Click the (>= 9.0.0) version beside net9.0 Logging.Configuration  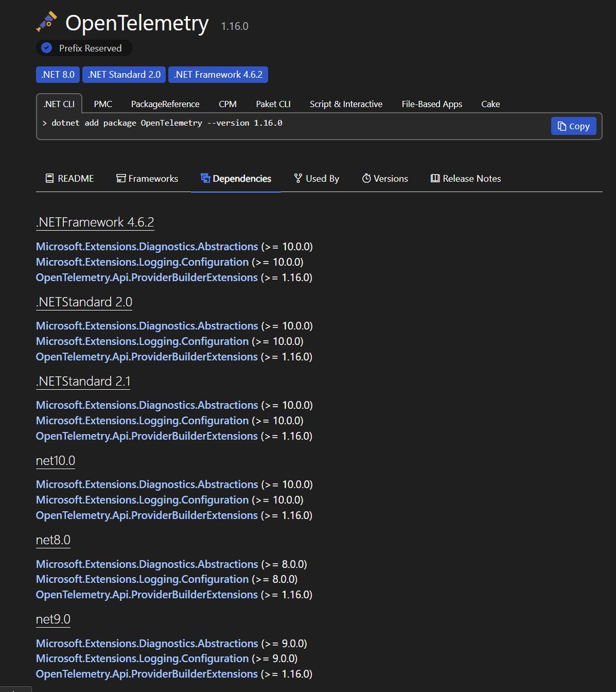275,659
